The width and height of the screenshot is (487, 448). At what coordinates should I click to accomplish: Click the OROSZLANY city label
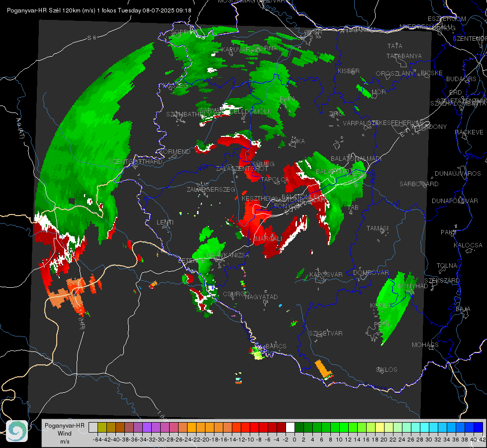(395, 73)
